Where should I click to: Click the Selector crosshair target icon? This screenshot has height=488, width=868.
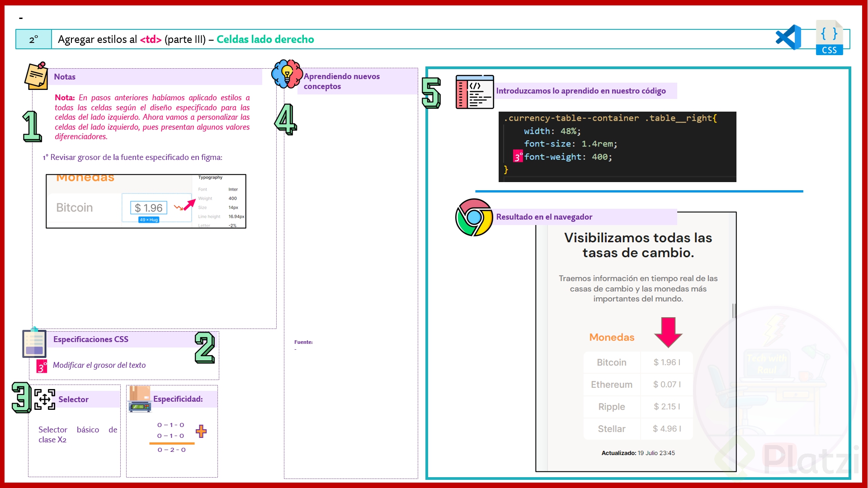click(45, 399)
